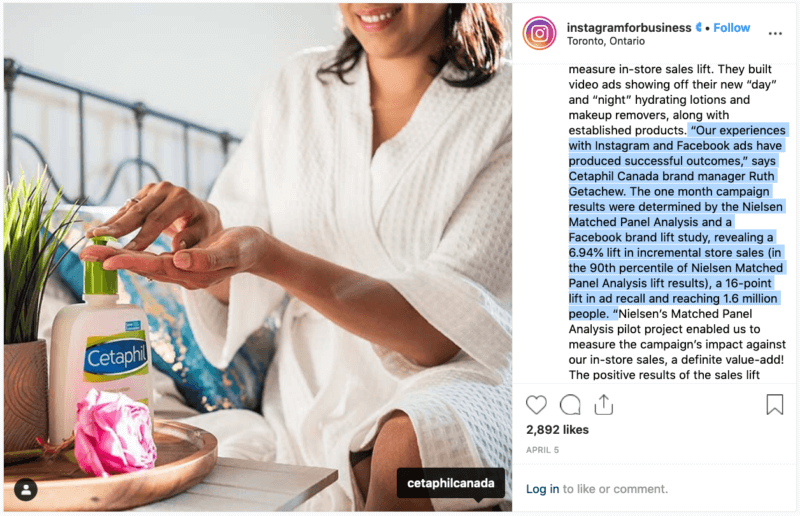Open the APRIL 5 post date link
This screenshot has height=516, width=800.
click(x=542, y=450)
